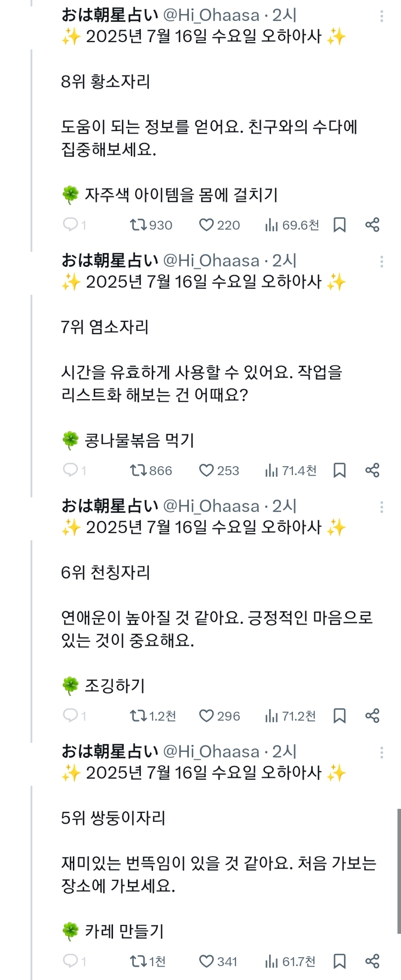
Task: Like the 황소자리 horoscope post
Action: (206, 225)
